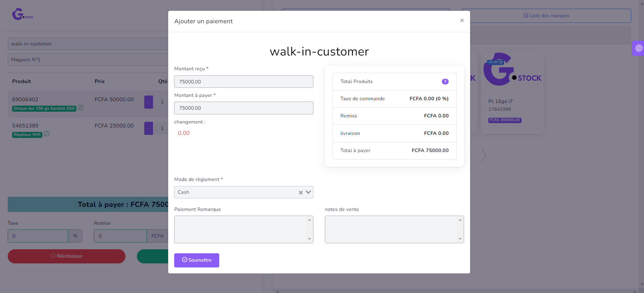This screenshot has width=644, height=293.
Task: Decrease quantity of Disque dur Sandisk SSD
Action: pos(148,102)
